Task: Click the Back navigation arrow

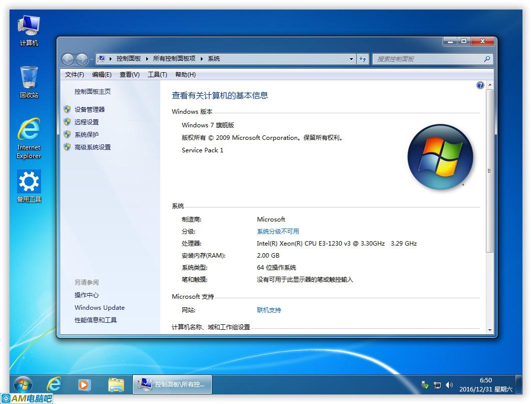Action: 68,59
